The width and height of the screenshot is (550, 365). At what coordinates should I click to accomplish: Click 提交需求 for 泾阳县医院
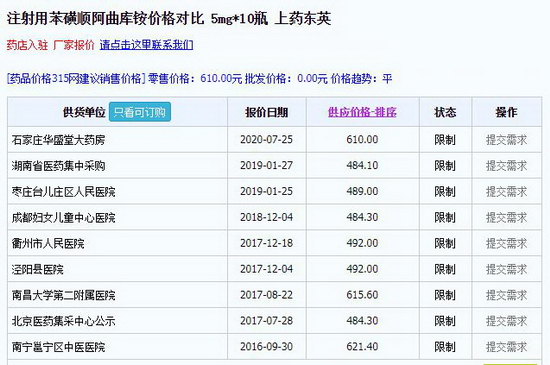(506, 269)
